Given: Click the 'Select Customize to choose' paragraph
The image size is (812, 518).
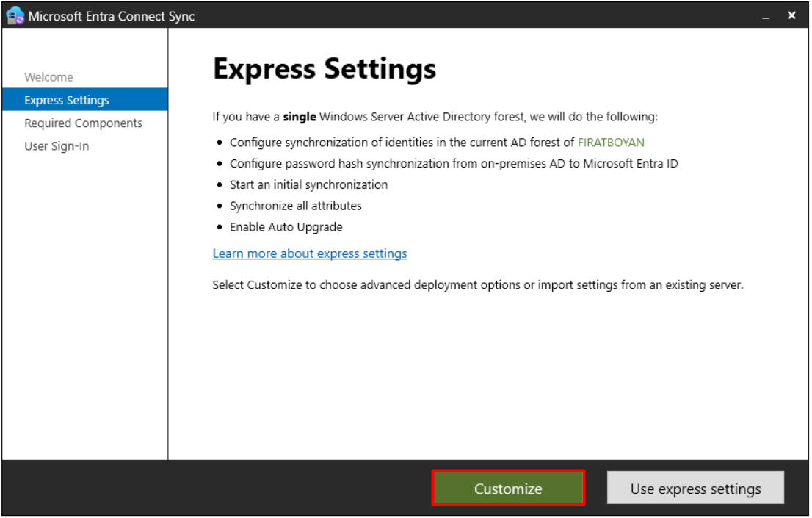Looking at the screenshot, I should pyautogui.click(x=477, y=285).
